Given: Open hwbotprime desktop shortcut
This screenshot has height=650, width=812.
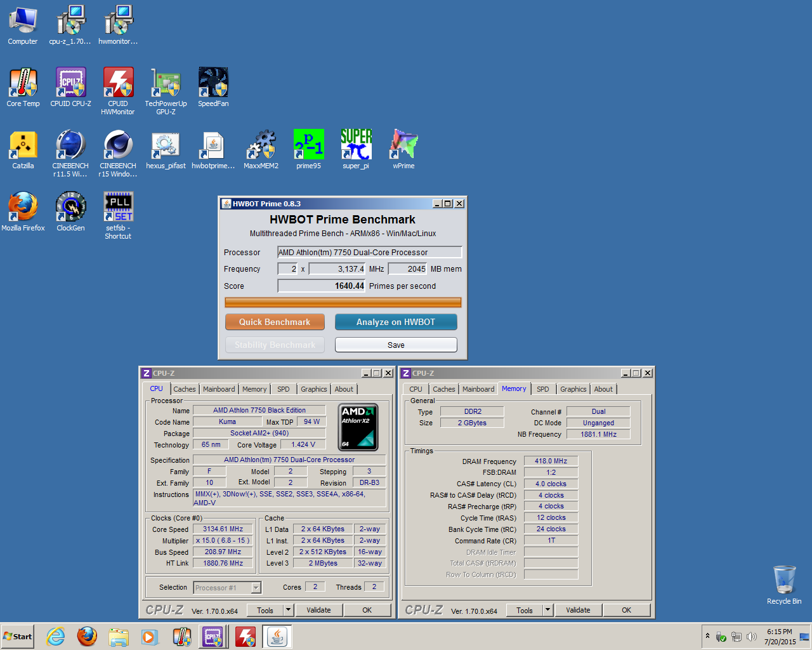Looking at the screenshot, I should [x=213, y=150].
